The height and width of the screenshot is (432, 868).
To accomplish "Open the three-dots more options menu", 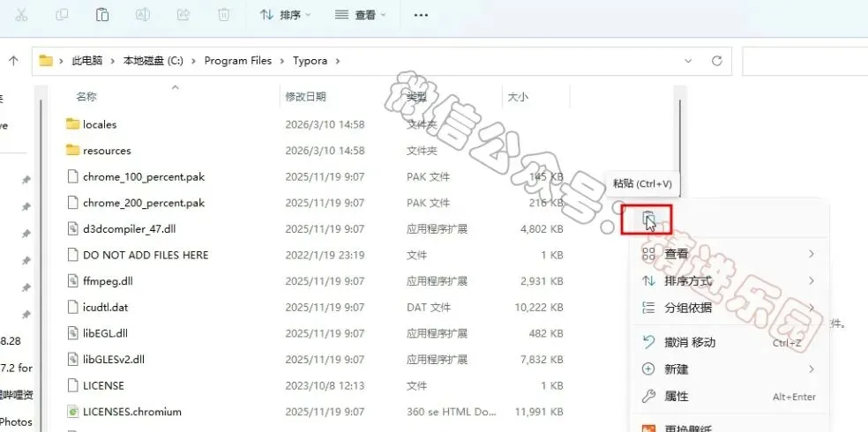I will 421,16.
